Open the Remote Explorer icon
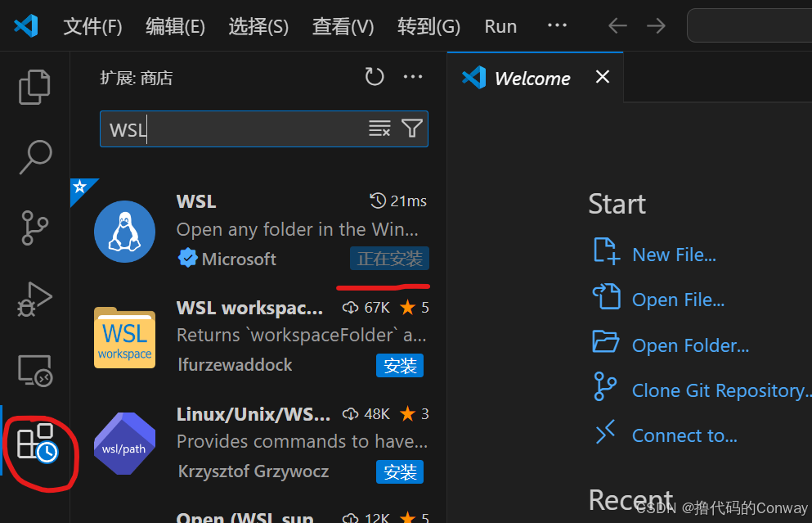 [x=34, y=371]
